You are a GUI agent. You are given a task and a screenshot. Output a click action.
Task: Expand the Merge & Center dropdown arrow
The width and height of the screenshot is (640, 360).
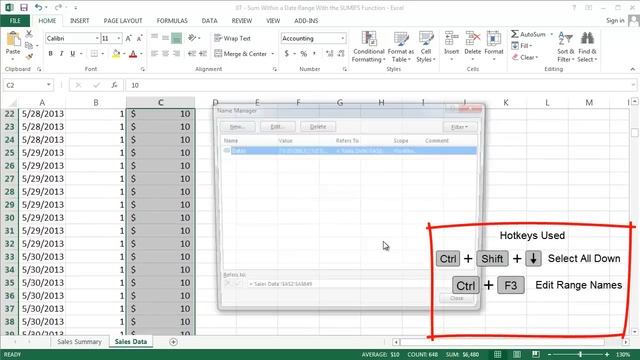pyautogui.click(x=273, y=53)
